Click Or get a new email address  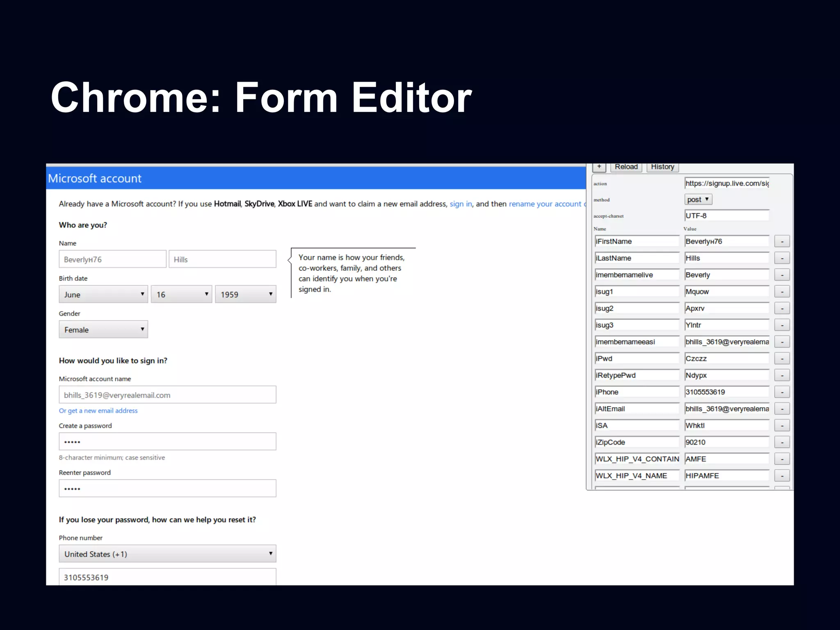coord(98,411)
